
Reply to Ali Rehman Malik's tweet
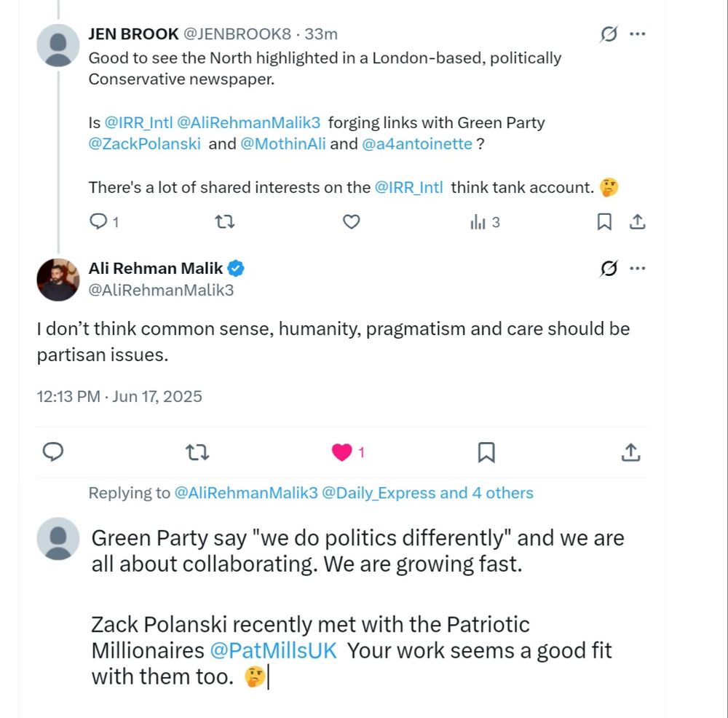coord(53,452)
